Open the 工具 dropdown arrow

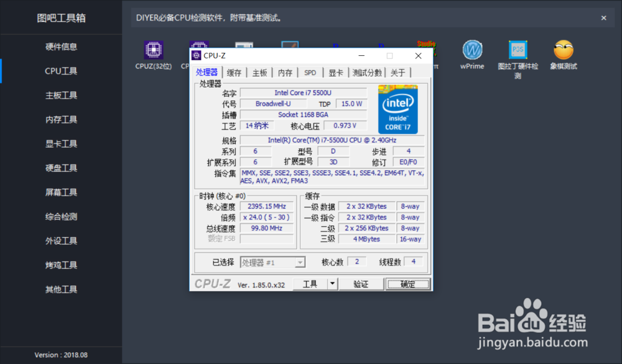pyautogui.click(x=332, y=284)
